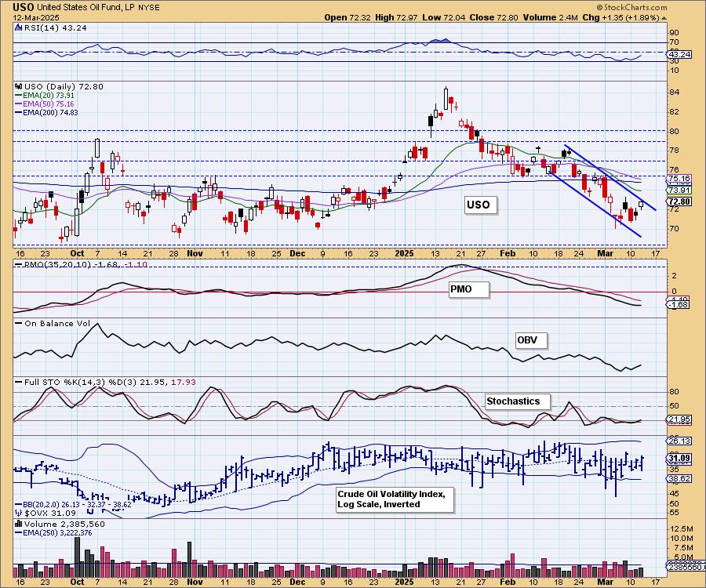This screenshot has width=706, height=588.
Task: Click the 26.13 upper band tag on right axis
Action: pos(679,441)
